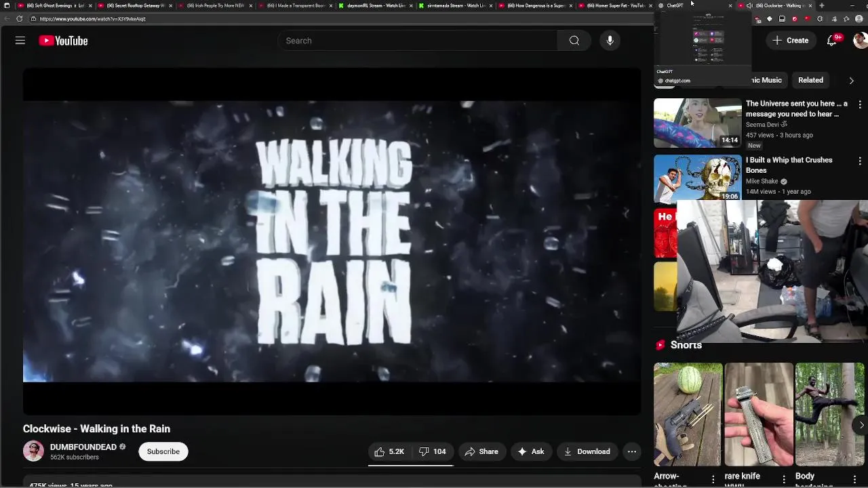Dislike the video with thumbs down
The width and height of the screenshot is (868, 488).
[432, 451]
